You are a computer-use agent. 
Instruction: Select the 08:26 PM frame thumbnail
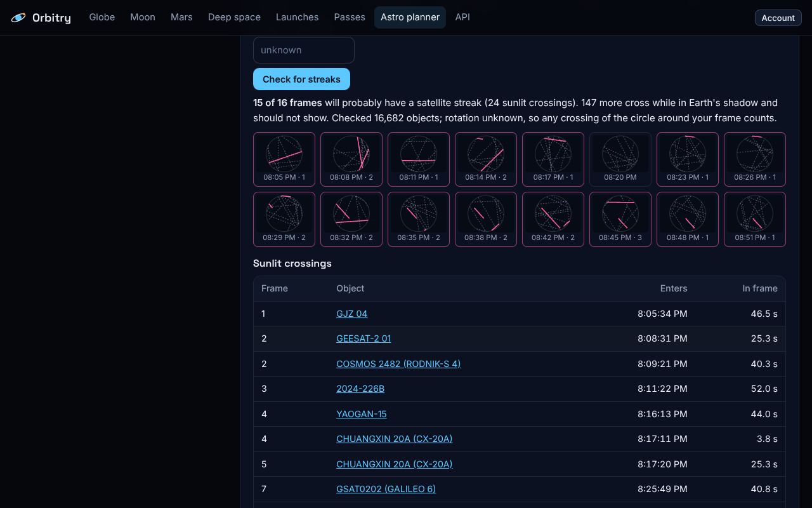coord(755,159)
